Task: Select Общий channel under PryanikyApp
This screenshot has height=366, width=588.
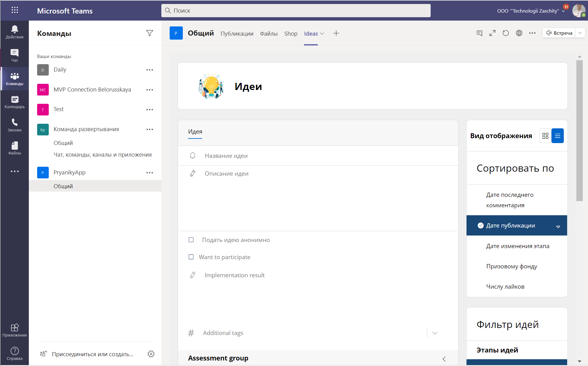Action: tap(95, 186)
